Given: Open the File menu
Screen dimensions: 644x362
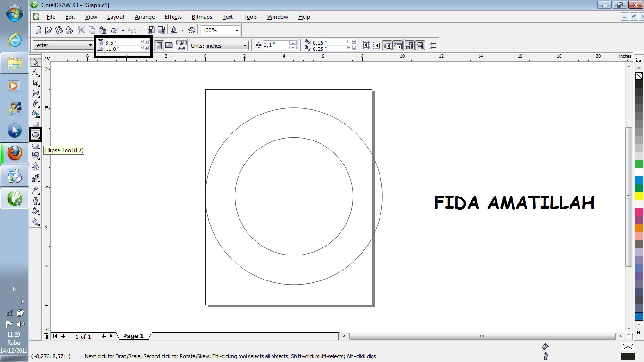Looking at the screenshot, I should tap(51, 16).
